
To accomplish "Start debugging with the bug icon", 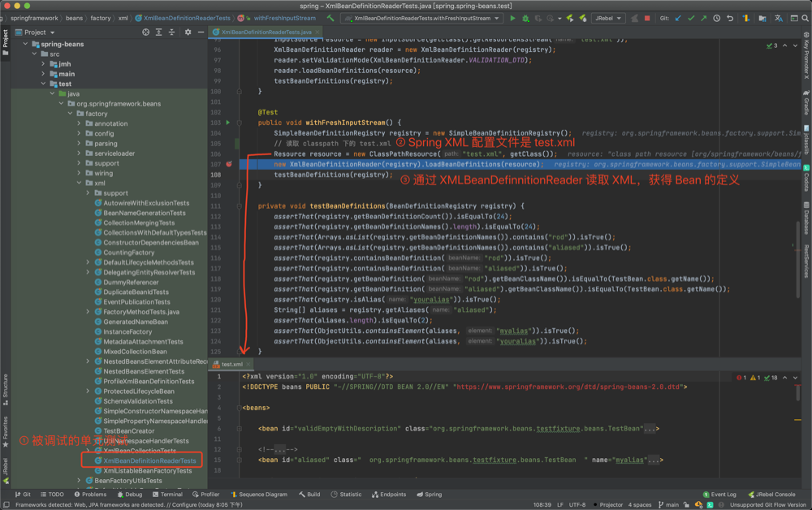I will point(525,18).
